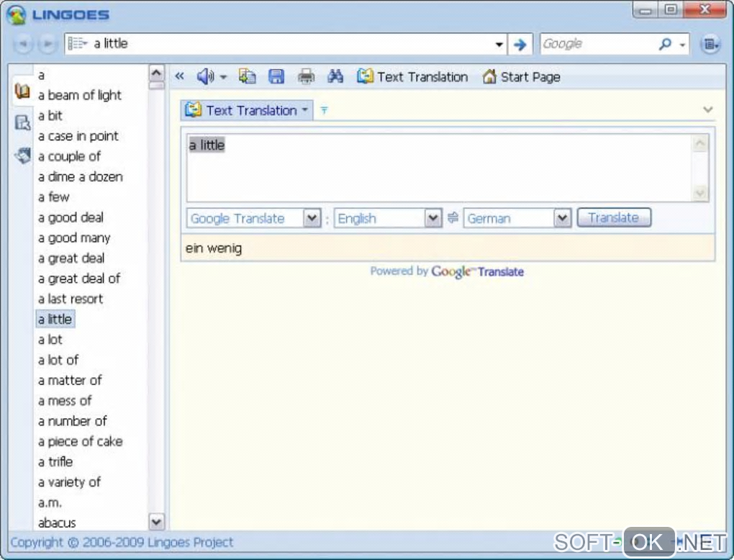Select 'a variety of' entry
The width and height of the screenshot is (734, 560).
pos(69,482)
